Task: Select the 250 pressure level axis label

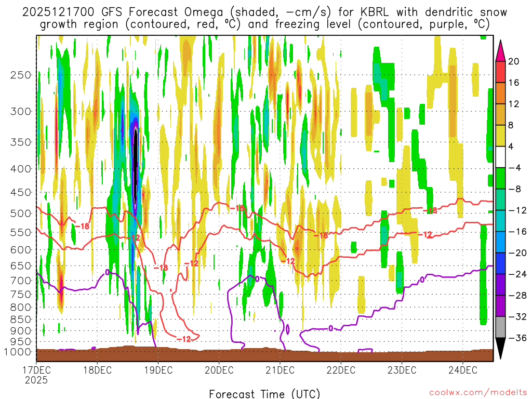Action: (x=21, y=75)
